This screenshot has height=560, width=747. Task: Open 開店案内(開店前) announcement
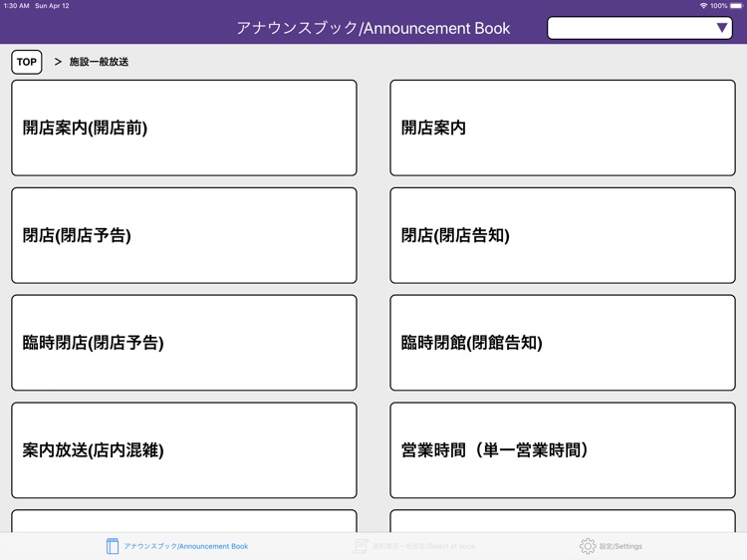tap(184, 128)
